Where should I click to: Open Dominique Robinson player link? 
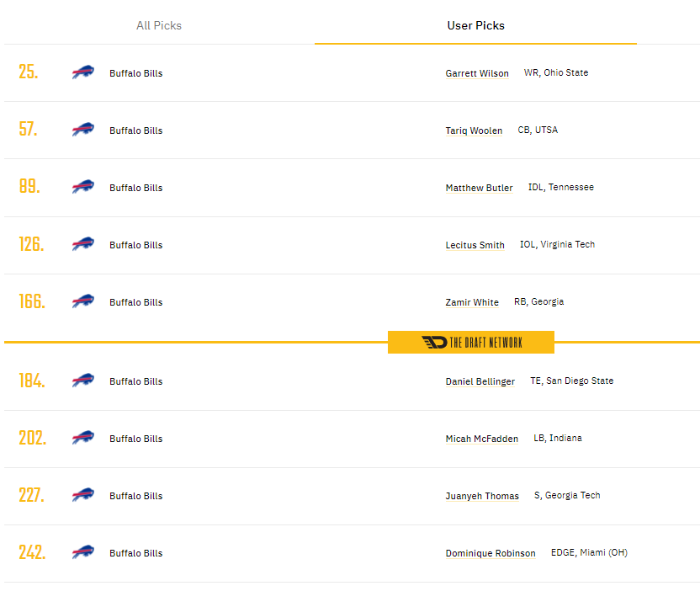click(491, 553)
